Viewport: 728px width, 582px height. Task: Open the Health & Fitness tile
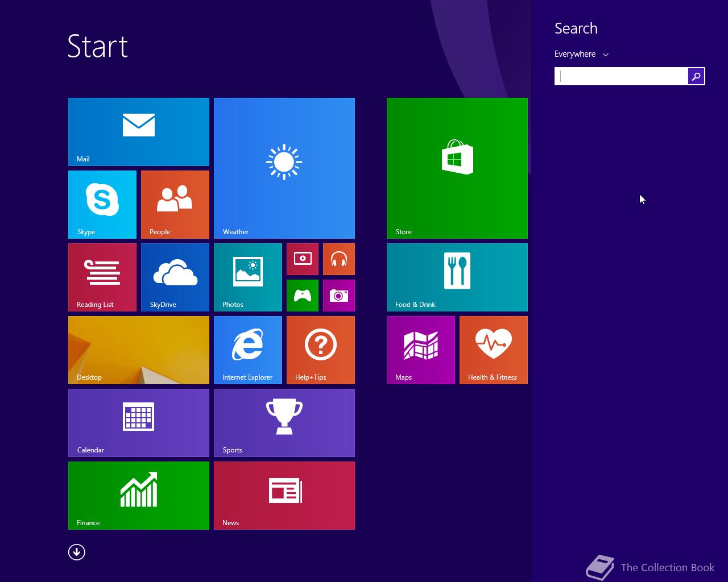(x=494, y=350)
